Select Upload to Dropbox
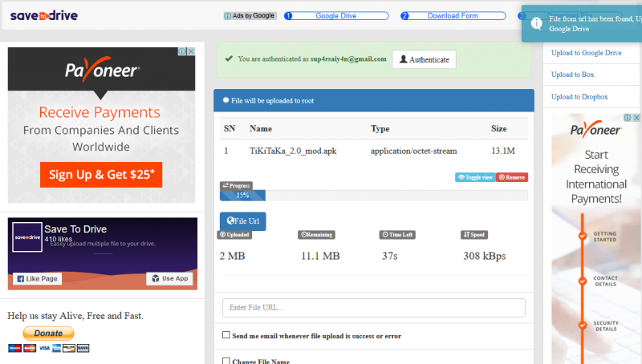This screenshot has height=364, width=642. tap(579, 97)
